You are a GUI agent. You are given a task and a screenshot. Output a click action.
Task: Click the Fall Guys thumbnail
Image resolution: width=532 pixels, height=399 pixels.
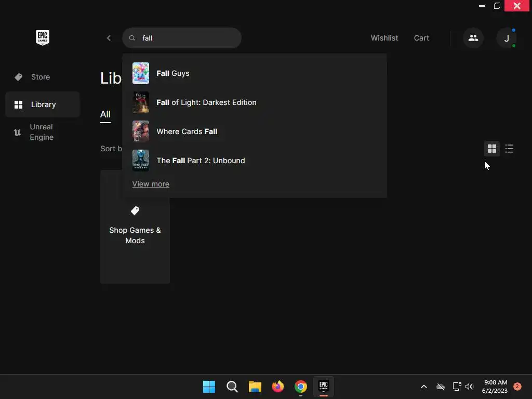click(x=140, y=73)
